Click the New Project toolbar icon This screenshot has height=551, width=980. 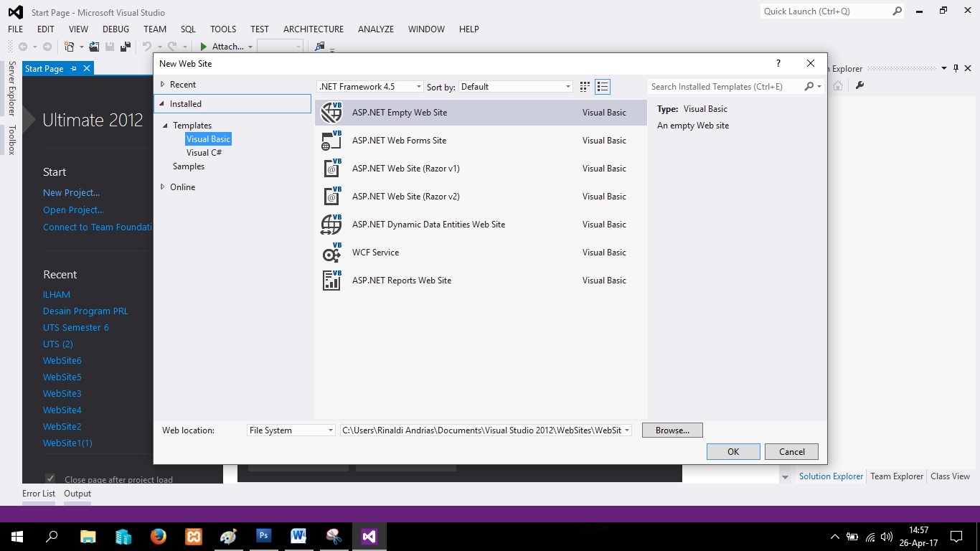(x=70, y=47)
